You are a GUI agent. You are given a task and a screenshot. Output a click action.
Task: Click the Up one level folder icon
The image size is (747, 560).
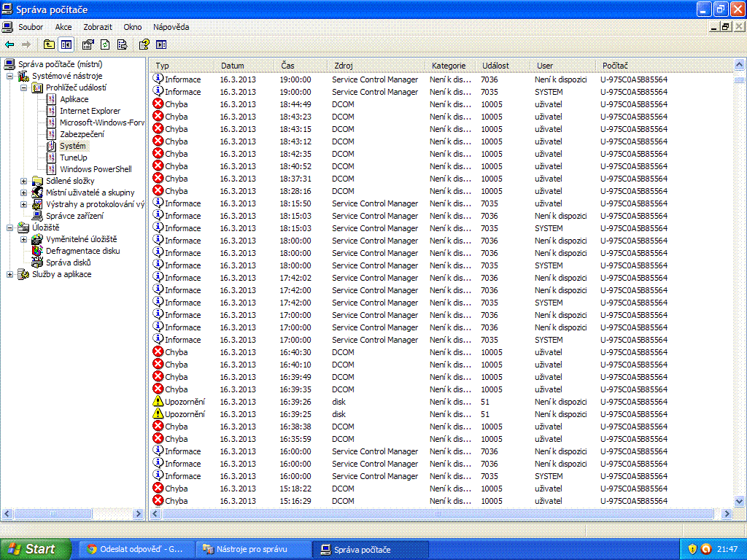49,44
